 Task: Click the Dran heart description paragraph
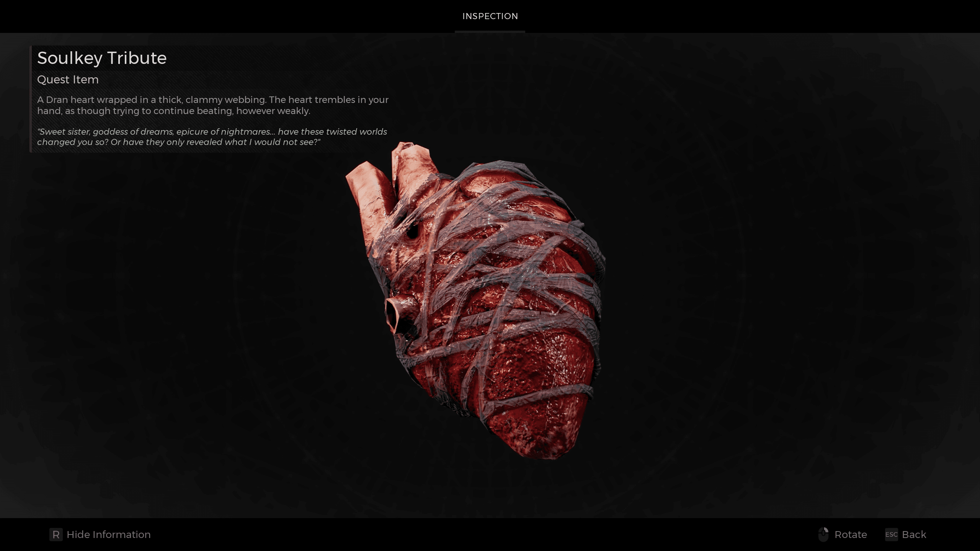pyautogui.click(x=212, y=105)
